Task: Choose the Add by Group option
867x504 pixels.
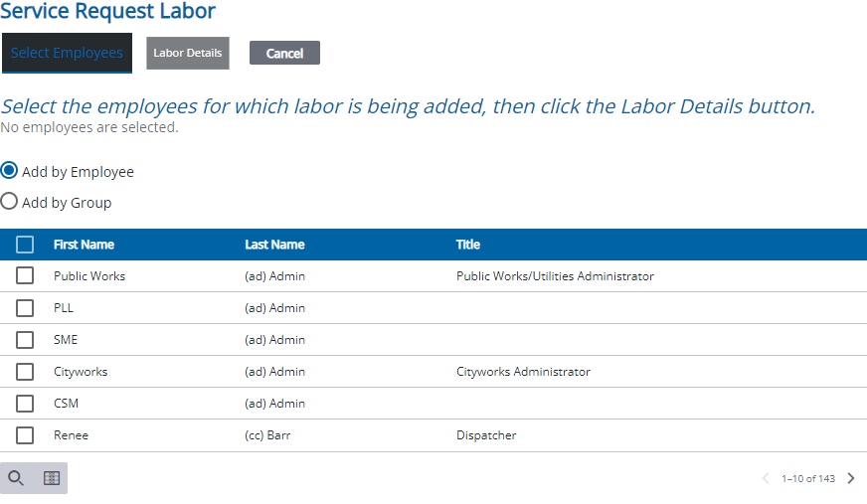Action: click(x=10, y=202)
